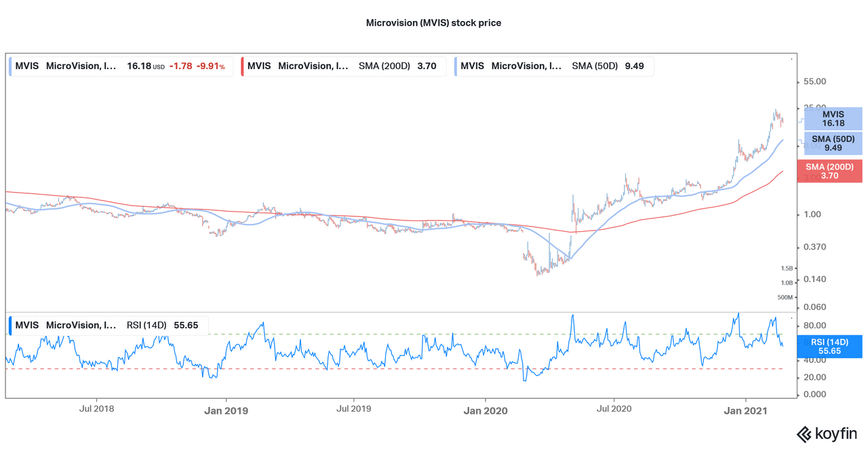Open the MVIS ticker legend entry

[x=27, y=66]
